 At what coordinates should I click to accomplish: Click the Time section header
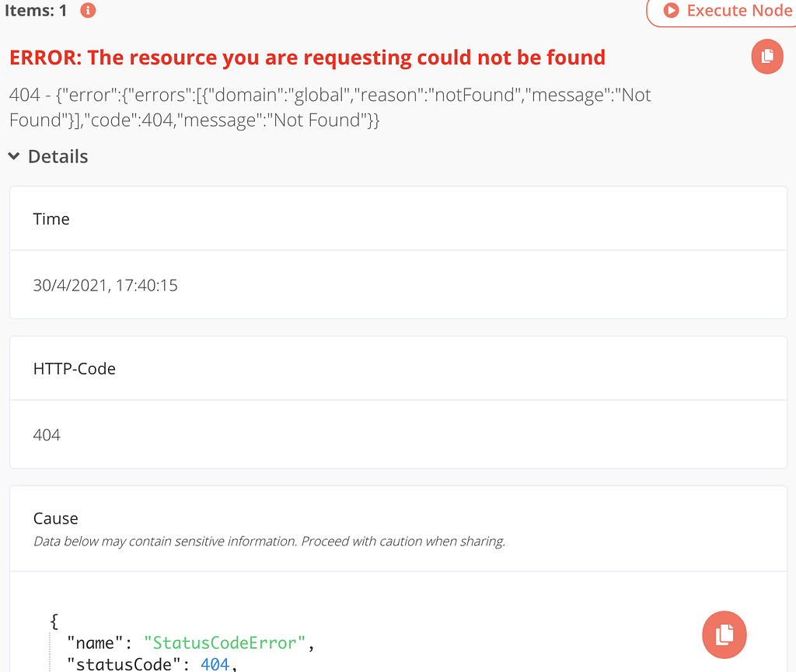tap(51, 219)
